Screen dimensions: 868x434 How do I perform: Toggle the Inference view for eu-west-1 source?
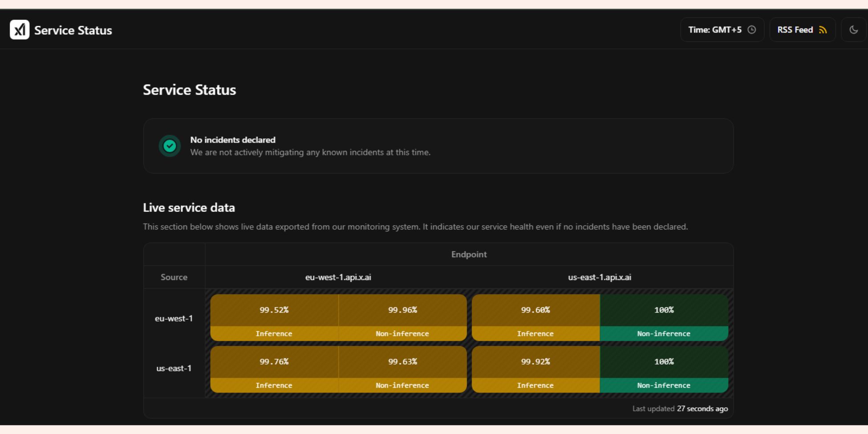274,333
